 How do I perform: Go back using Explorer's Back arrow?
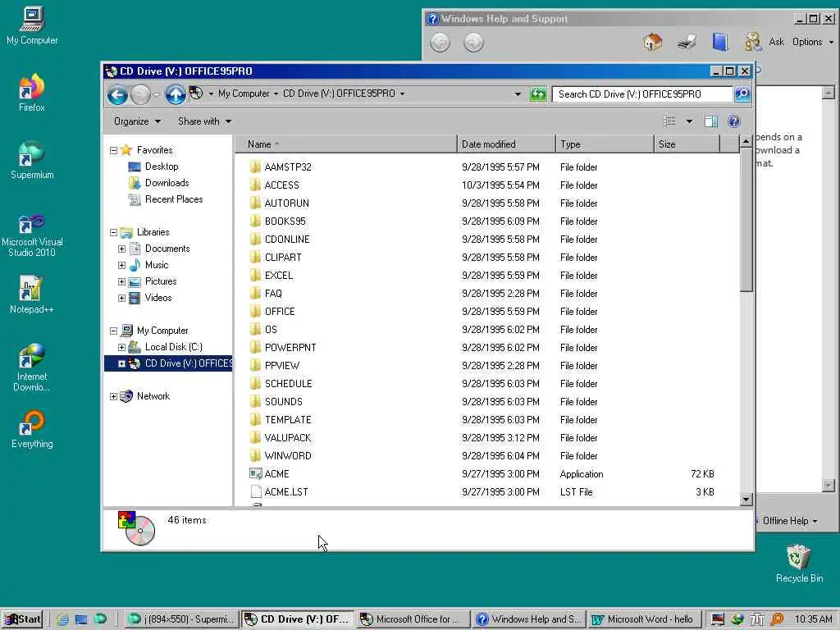pos(116,95)
